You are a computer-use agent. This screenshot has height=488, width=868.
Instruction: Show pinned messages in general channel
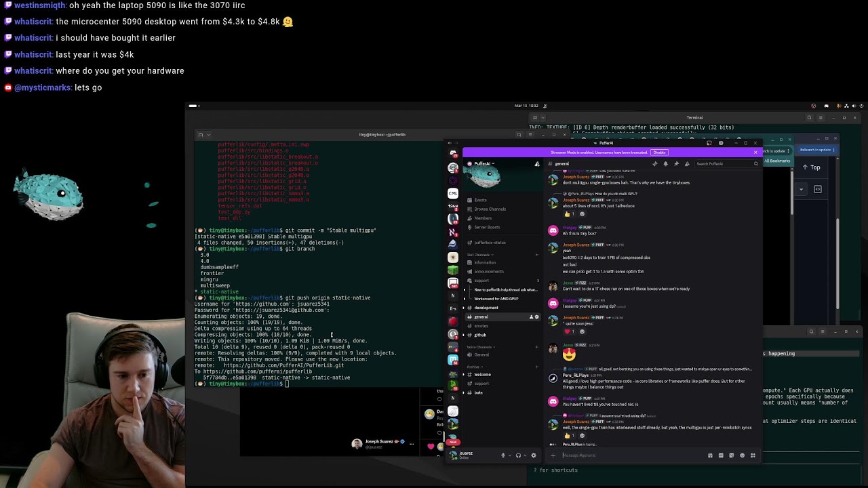pos(676,164)
